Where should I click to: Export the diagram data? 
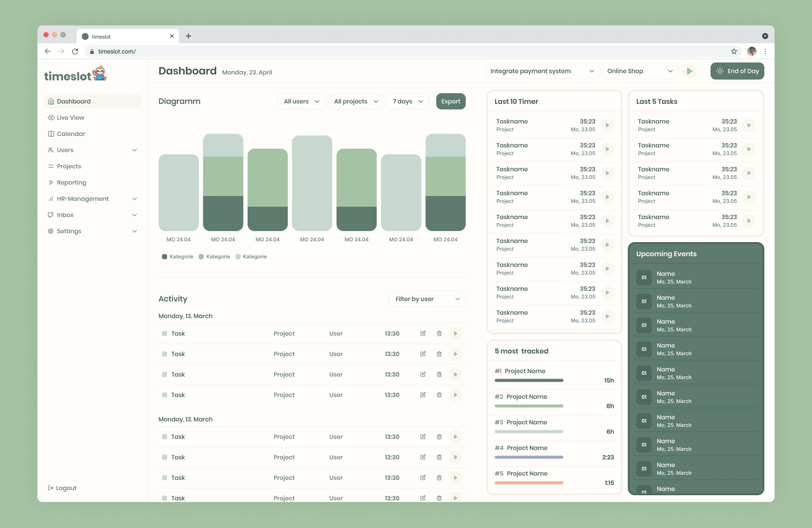point(450,101)
